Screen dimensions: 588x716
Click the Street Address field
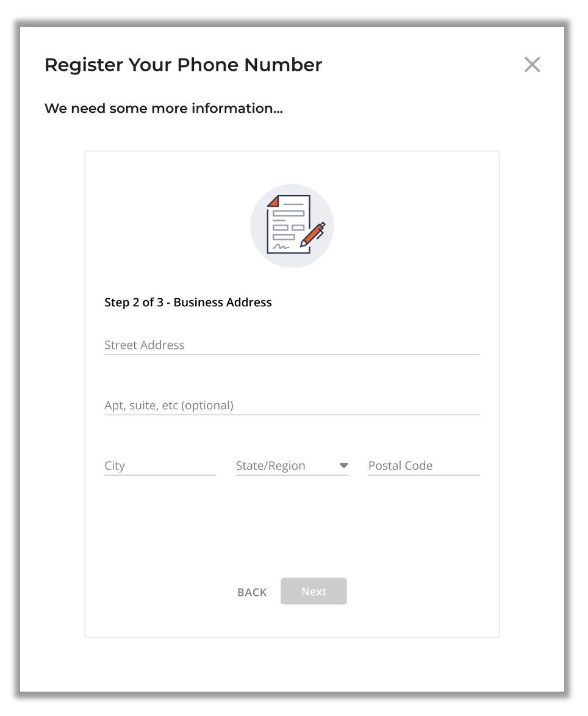point(292,345)
